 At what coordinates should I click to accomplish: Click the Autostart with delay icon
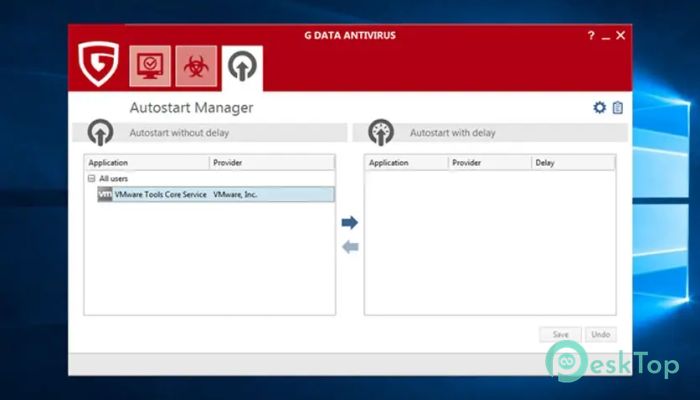(x=381, y=132)
